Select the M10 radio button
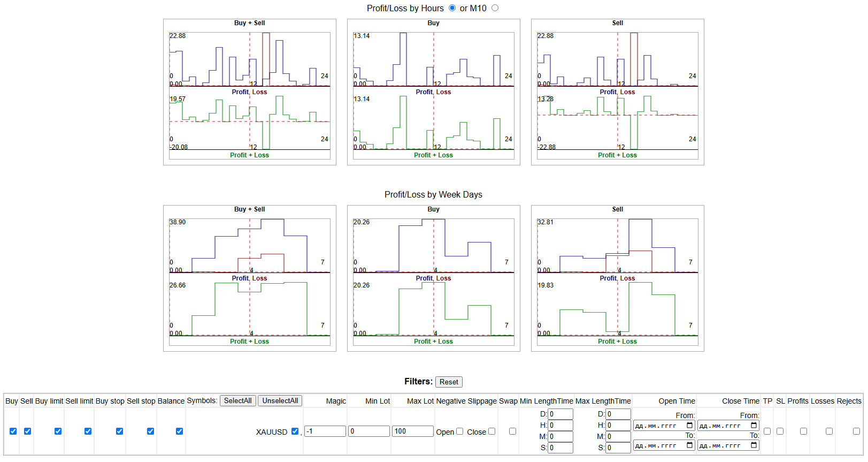The height and width of the screenshot is (462, 868). pos(495,8)
